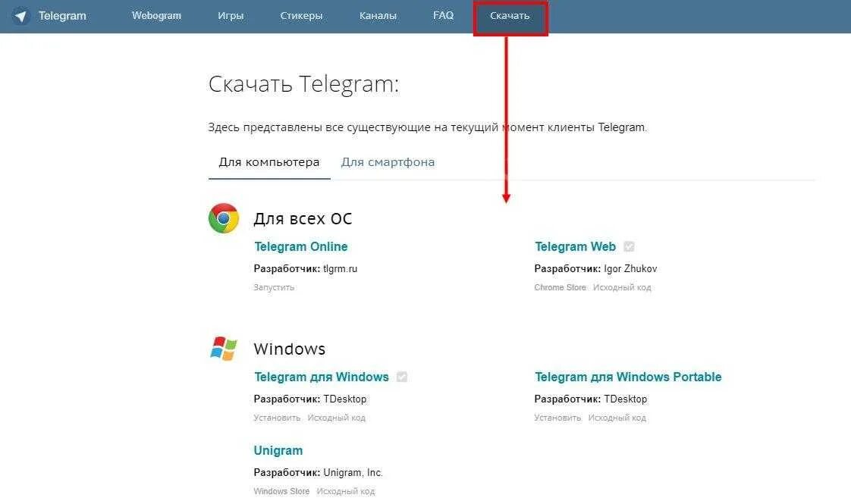Click the Telegram brand name in header
This screenshot has height=504, width=851.
tap(62, 16)
